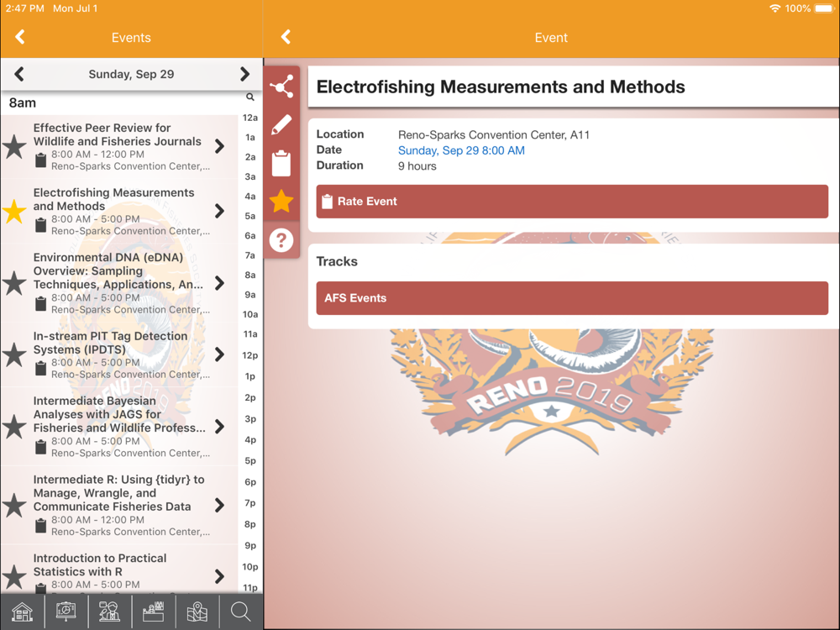Open presentations icon in bottom bar
This screenshot has width=840, height=630.
point(66,612)
